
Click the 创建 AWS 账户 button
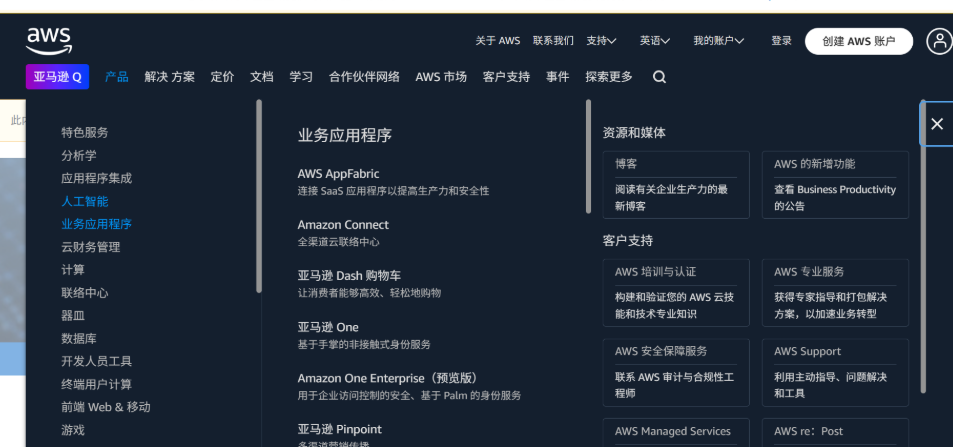point(859,41)
